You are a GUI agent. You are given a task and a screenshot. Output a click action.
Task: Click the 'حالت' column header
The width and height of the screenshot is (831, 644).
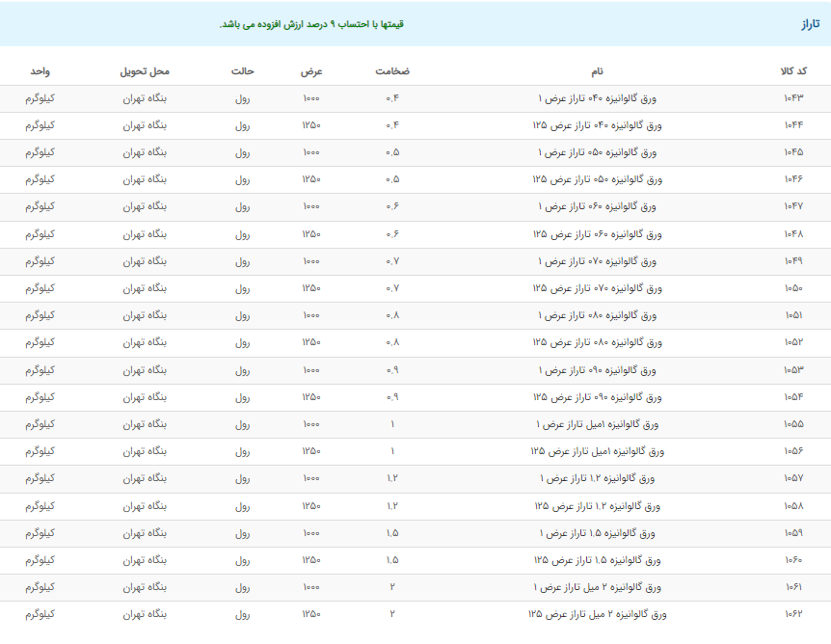pos(243,71)
